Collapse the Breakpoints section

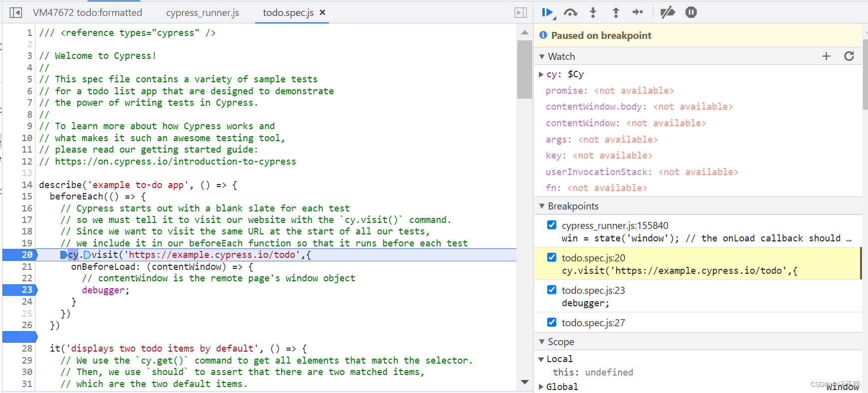click(542, 206)
